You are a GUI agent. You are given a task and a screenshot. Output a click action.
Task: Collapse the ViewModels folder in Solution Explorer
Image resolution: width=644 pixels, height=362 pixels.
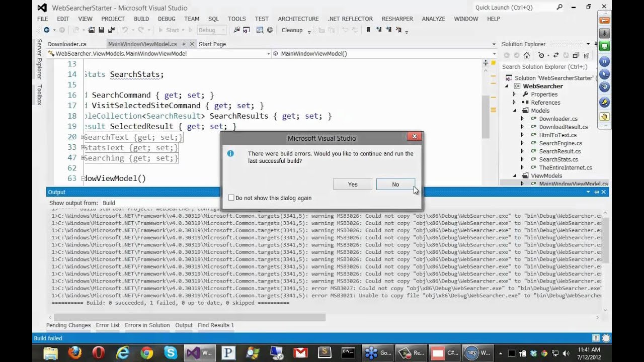[514, 175]
